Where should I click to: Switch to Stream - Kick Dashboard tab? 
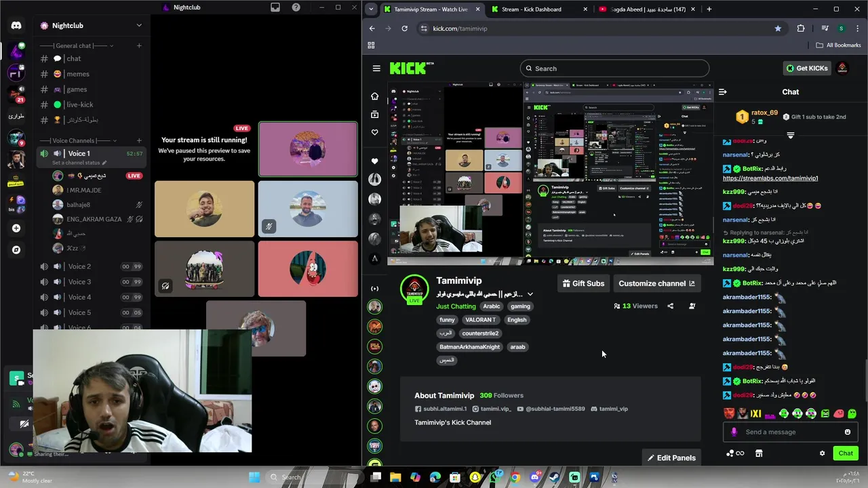538,9
